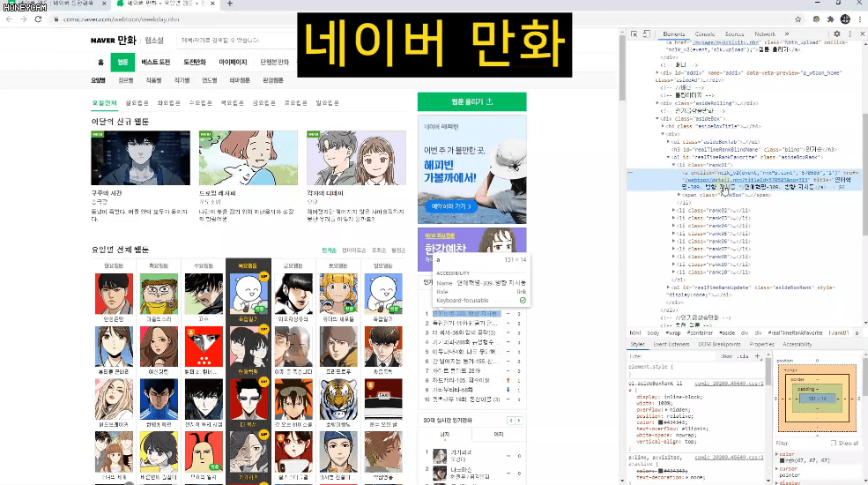Switch to the Console tab
This screenshot has width=868, height=485.
coord(705,34)
